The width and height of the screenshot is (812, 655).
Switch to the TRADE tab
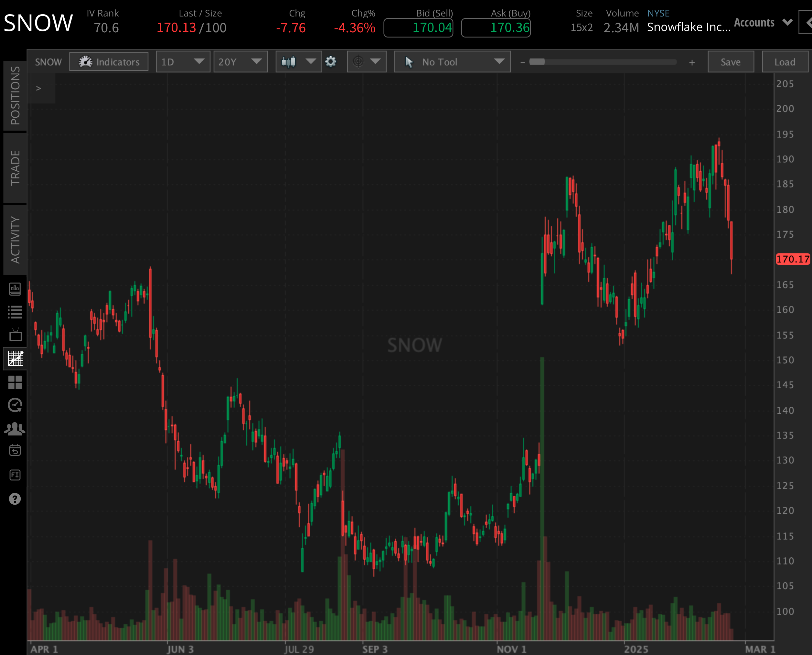tap(15, 168)
